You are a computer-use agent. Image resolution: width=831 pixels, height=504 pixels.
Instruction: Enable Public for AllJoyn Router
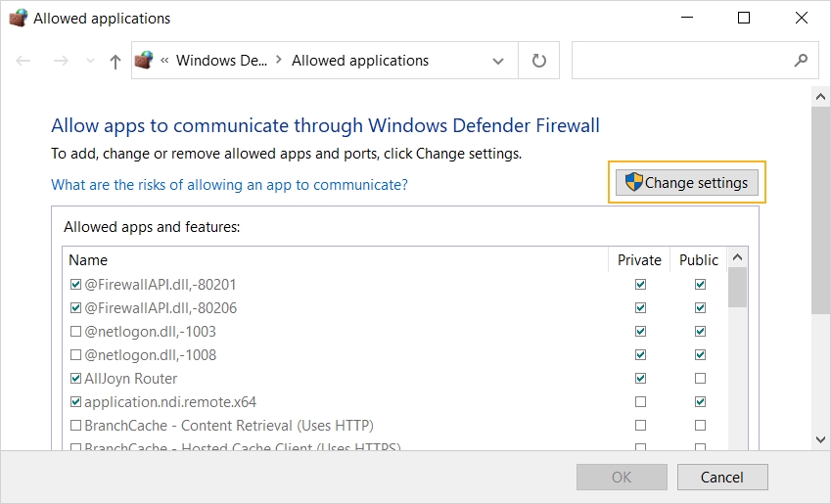tap(700, 379)
